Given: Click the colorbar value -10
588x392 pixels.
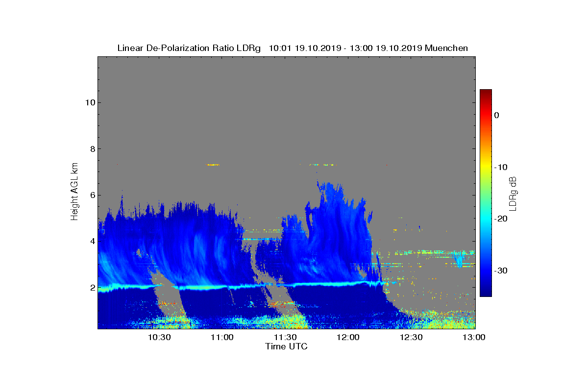Looking at the screenshot, I should pos(500,167).
